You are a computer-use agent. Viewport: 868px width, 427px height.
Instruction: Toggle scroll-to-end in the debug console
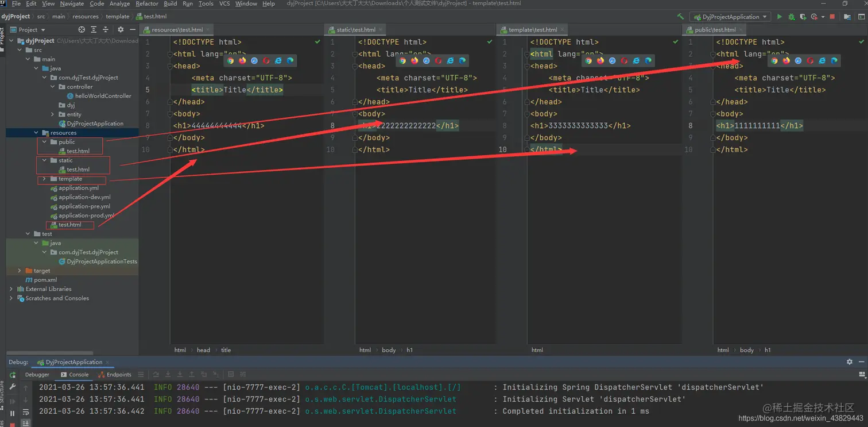(x=26, y=424)
